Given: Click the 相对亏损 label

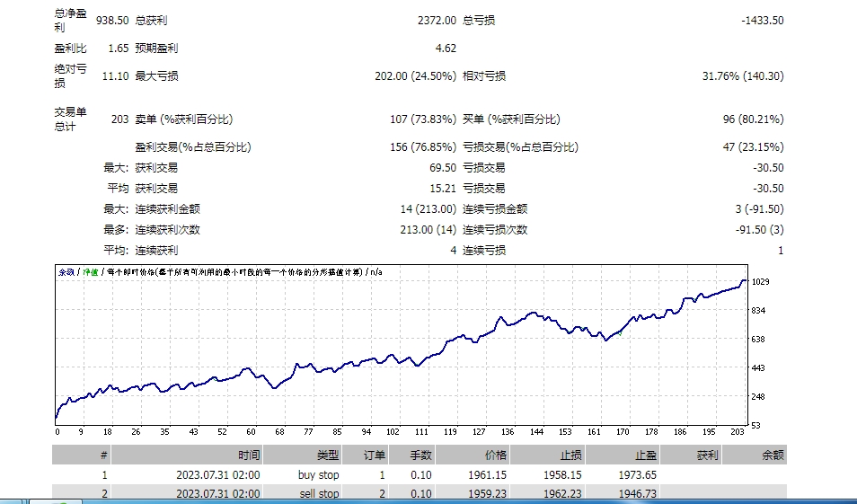Looking at the screenshot, I should [484, 76].
